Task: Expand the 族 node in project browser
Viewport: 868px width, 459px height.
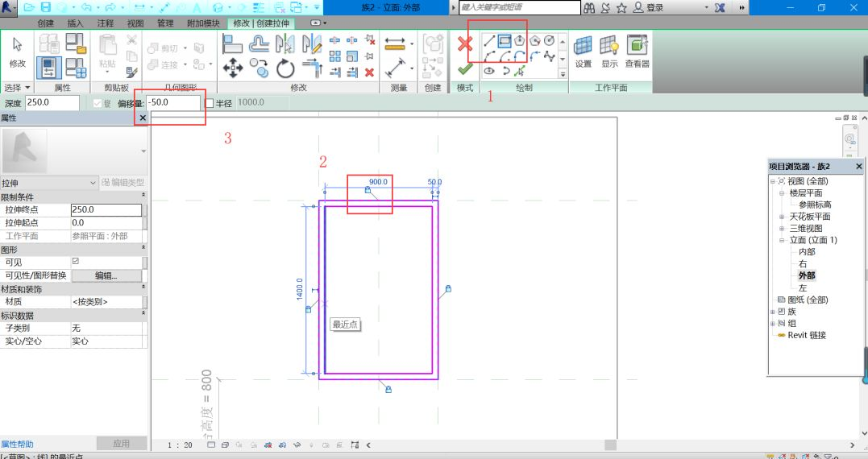Action: click(772, 311)
